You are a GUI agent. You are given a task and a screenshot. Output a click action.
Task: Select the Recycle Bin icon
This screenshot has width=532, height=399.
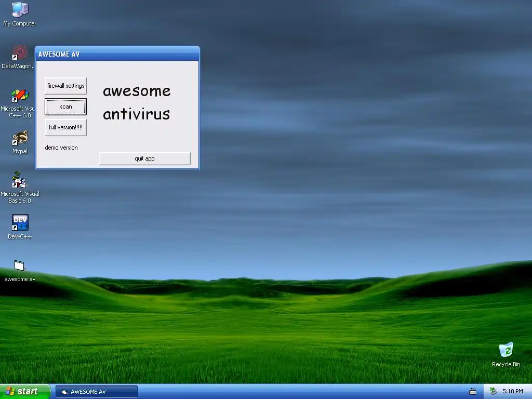tap(506, 354)
